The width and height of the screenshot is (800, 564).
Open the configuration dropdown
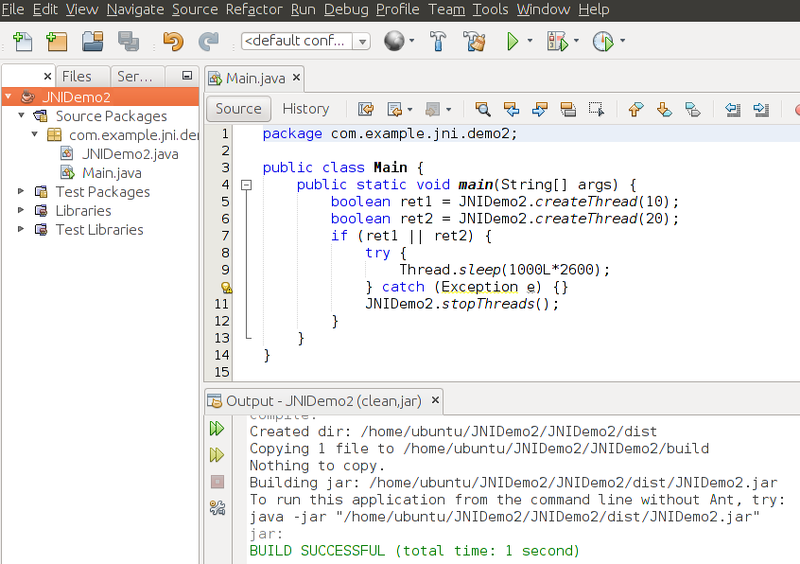coord(362,41)
